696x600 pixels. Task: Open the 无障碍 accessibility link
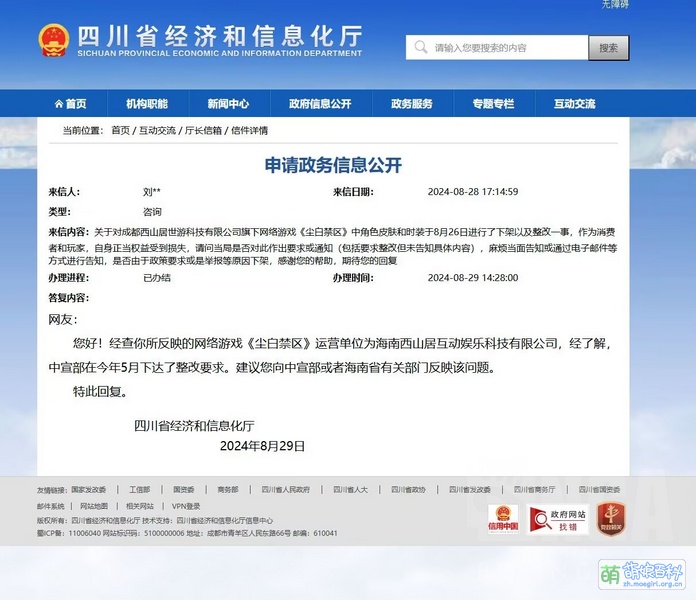(x=615, y=4)
